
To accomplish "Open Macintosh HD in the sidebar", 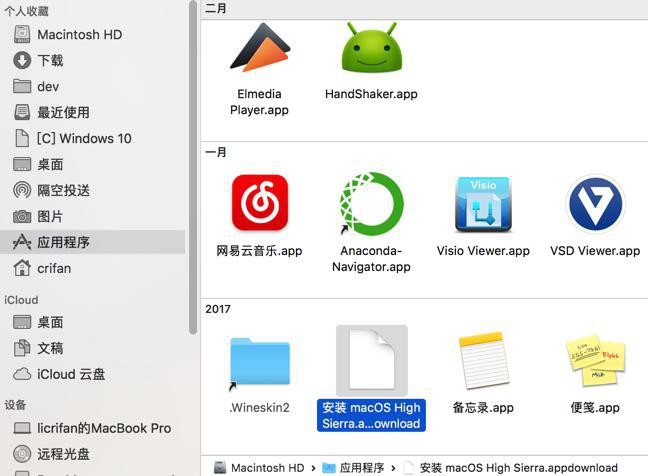I will coord(80,34).
